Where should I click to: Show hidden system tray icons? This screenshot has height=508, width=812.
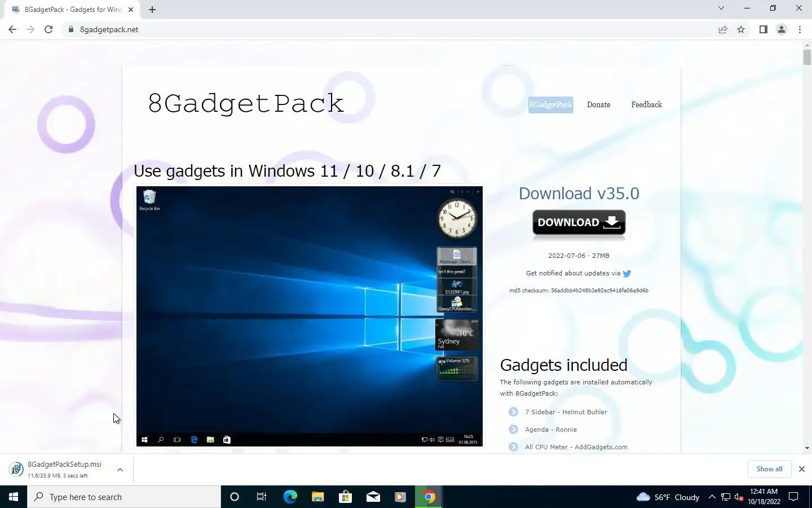[x=712, y=497]
